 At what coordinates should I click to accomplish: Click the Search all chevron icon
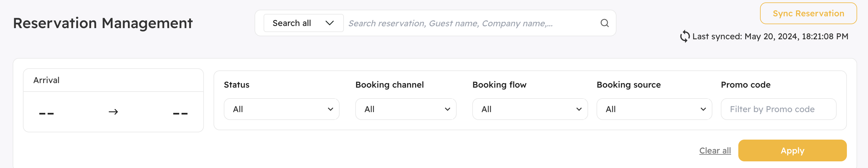coord(330,23)
